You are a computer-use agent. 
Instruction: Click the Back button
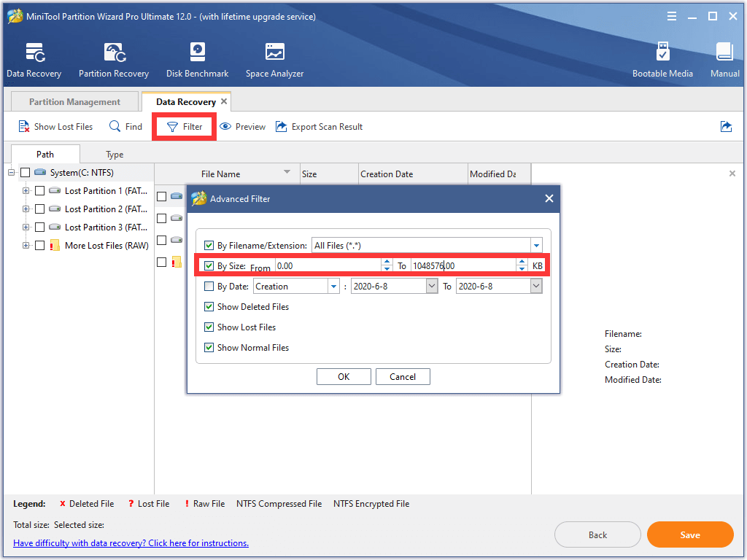click(x=597, y=534)
